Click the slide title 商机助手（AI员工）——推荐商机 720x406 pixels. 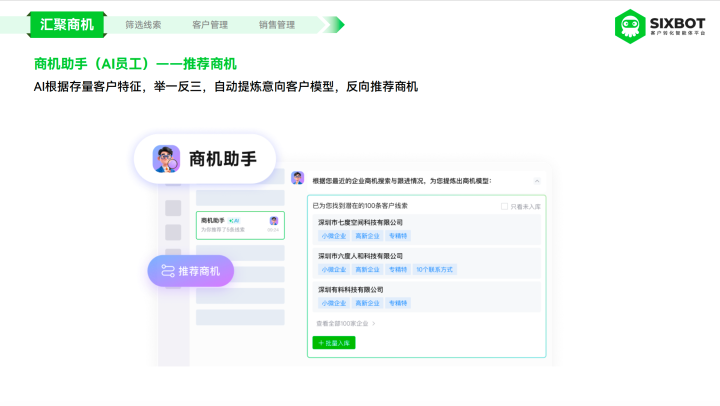135,64
